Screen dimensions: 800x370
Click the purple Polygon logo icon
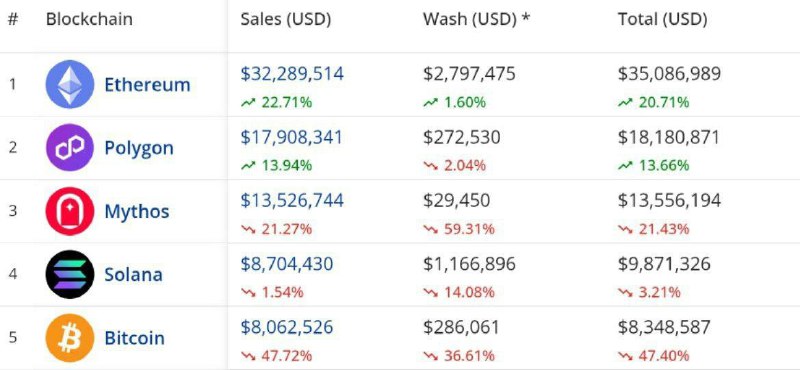coord(70,147)
